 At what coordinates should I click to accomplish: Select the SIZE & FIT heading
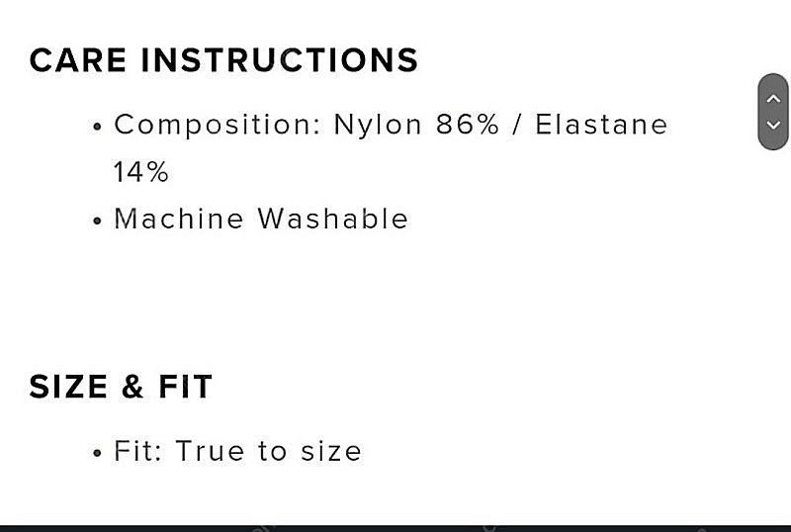[121, 388]
